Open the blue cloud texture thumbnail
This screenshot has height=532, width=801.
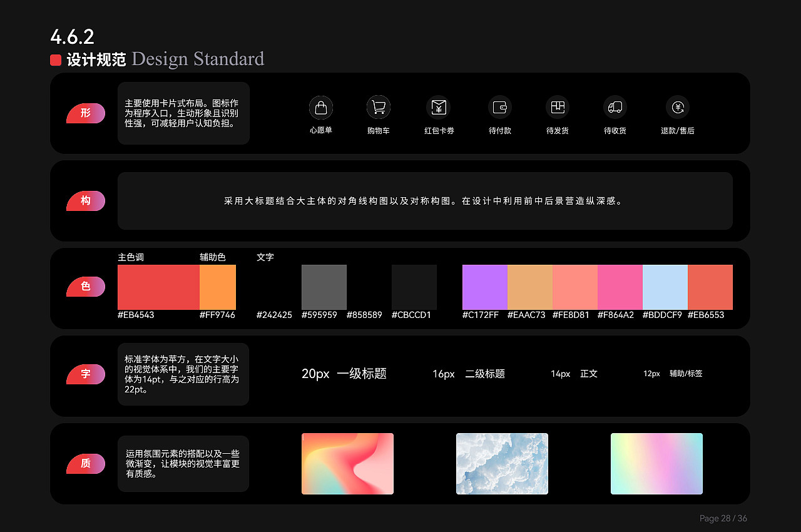(502, 464)
